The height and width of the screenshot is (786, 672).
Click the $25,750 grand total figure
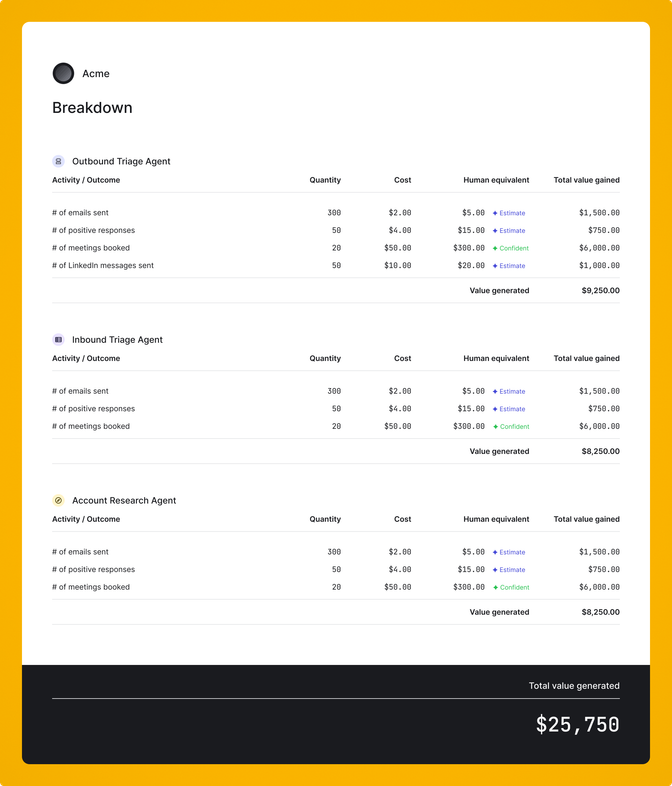pyautogui.click(x=577, y=725)
